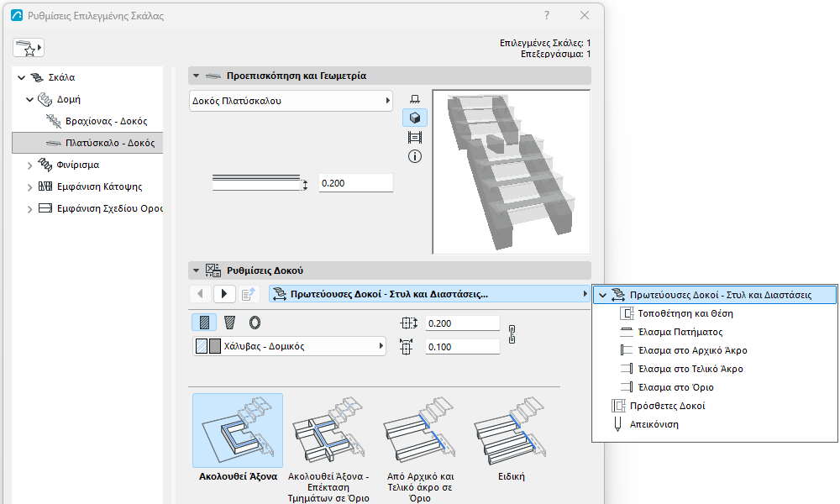The image size is (840, 504).
Task: Click the beam width field showing 0.100
Action: click(x=462, y=347)
